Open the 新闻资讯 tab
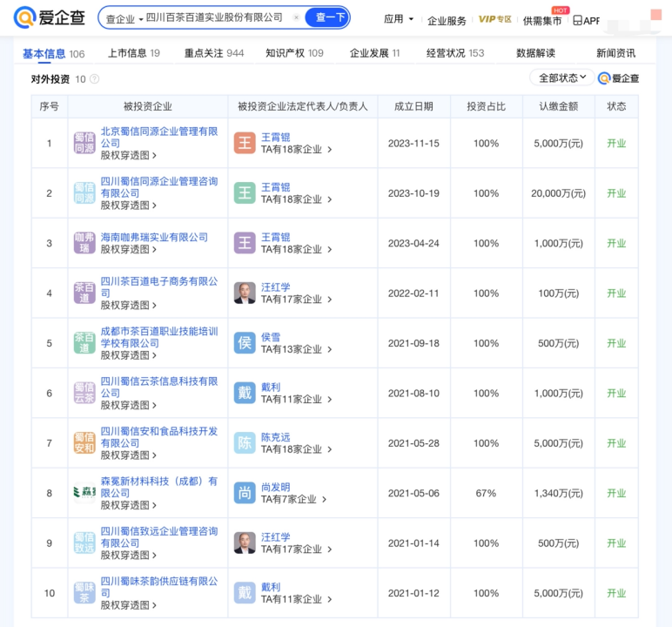672x627 pixels. pos(616,53)
